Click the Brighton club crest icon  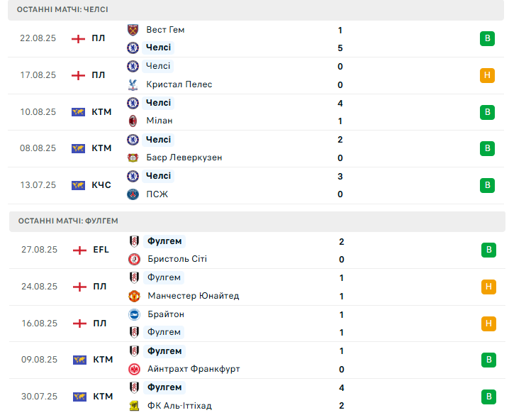point(134,314)
